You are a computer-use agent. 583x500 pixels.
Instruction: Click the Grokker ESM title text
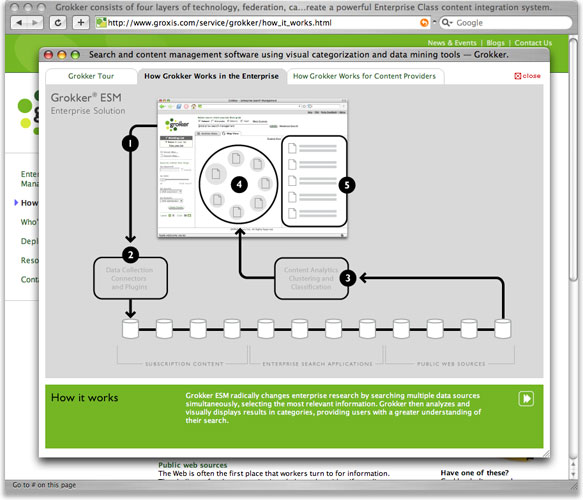[x=86, y=98]
